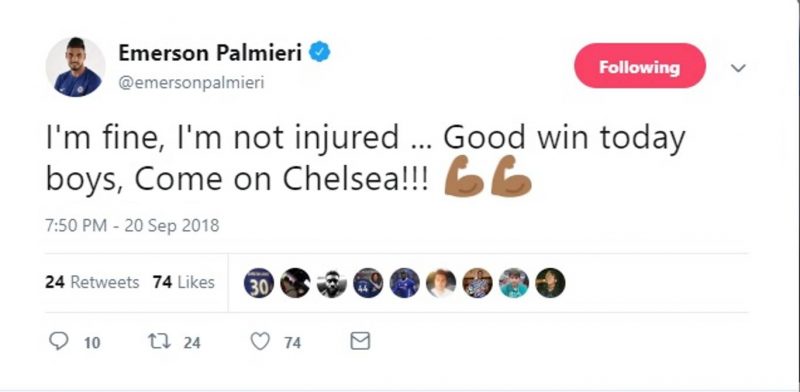Click the blue verified badge
Screen dimensions: 800x392
320,52
